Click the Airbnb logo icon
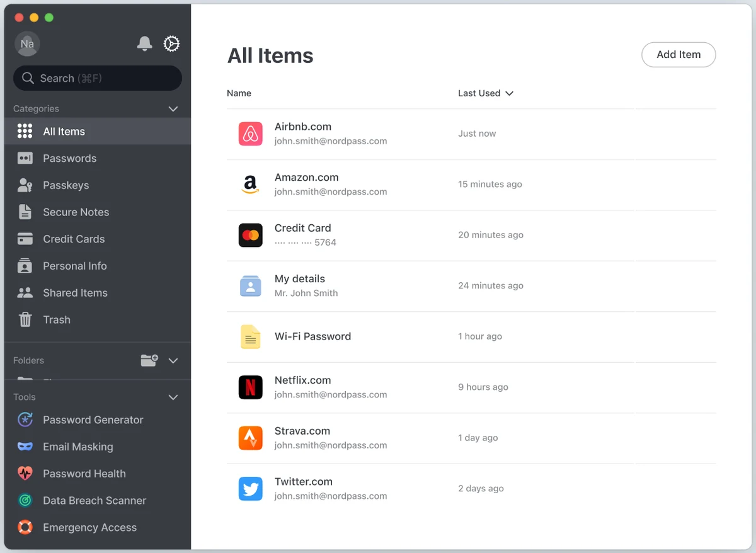Image resolution: width=756 pixels, height=553 pixels. point(250,134)
